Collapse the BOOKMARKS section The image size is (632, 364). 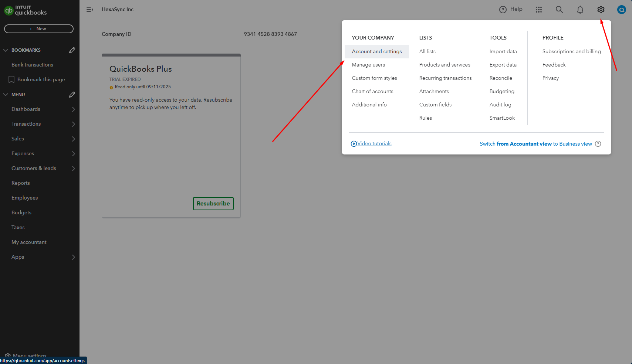click(x=6, y=50)
